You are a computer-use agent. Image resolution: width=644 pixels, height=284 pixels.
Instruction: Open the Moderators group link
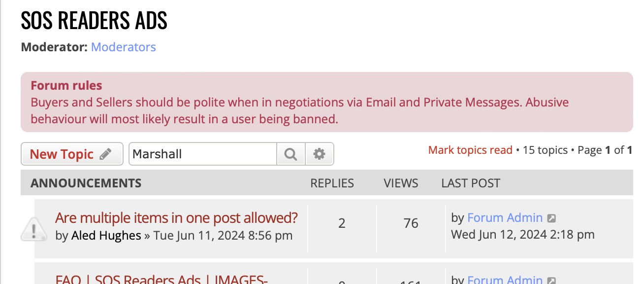[x=123, y=47]
